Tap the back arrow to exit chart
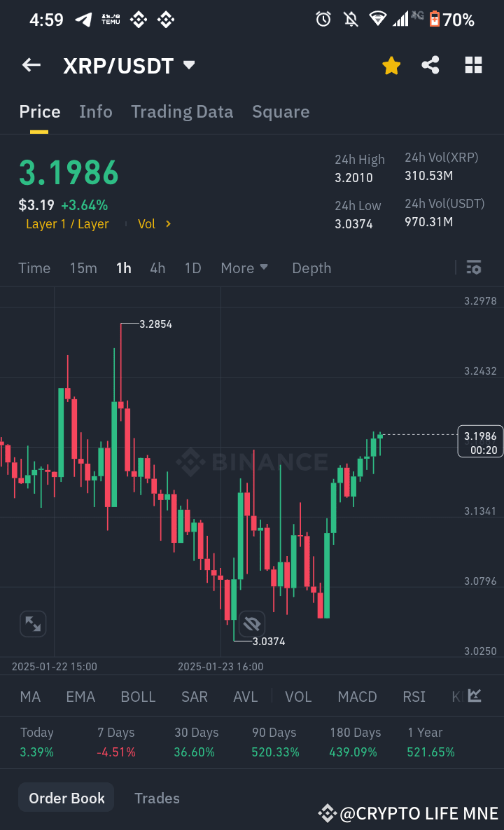This screenshot has width=504, height=830. [x=31, y=64]
